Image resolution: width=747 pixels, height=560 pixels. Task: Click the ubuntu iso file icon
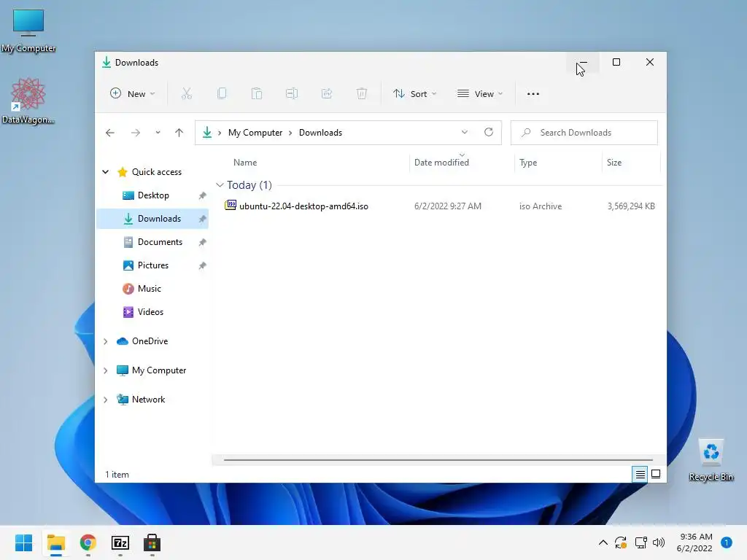231,205
